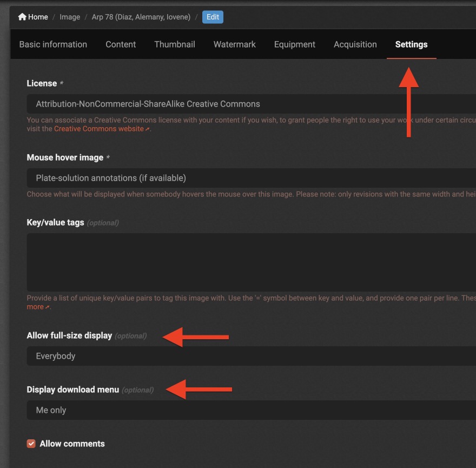The image size is (476, 468).
Task: Open the Acquisition tab
Action: 355,44
